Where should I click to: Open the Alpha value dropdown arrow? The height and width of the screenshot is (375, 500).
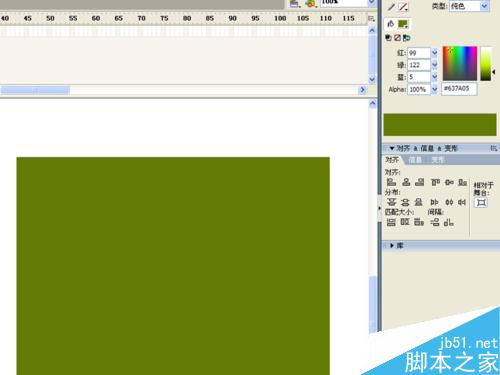pyautogui.click(x=434, y=89)
